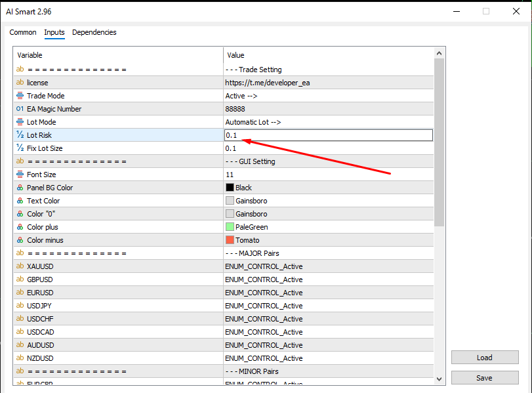Image resolution: width=532 pixels, height=393 pixels.
Task: Click the NZDUSD value ENUM_CONTROL_Active
Action: (264, 358)
